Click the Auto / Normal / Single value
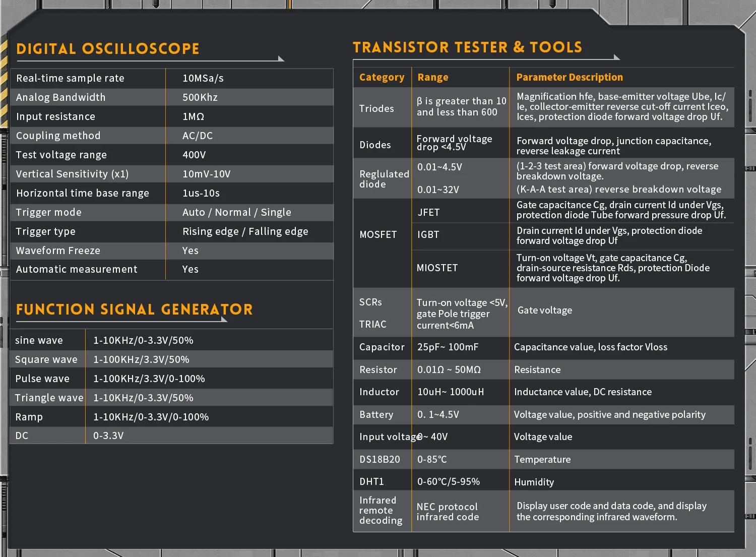756x557 pixels. [x=236, y=212]
